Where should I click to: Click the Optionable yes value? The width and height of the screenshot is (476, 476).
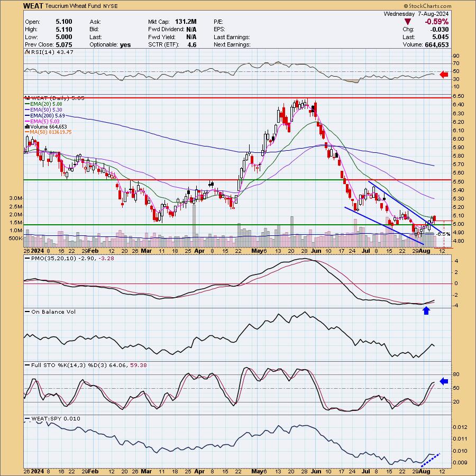pyautogui.click(x=125, y=44)
